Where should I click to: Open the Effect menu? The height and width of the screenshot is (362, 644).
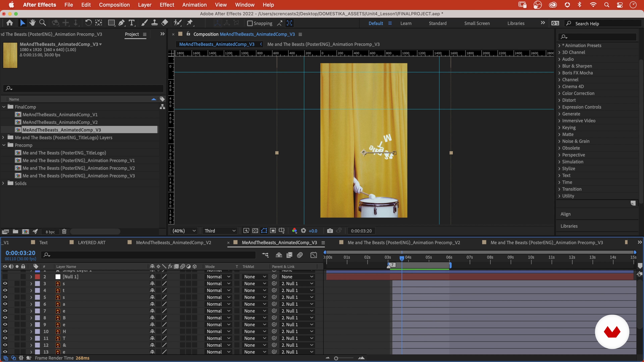click(167, 5)
